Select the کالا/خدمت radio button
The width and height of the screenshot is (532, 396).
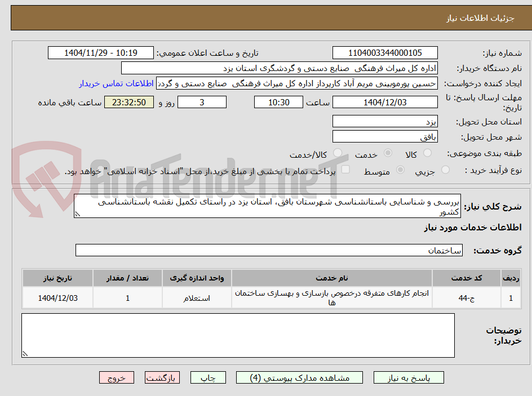pyautogui.click(x=338, y=153)
